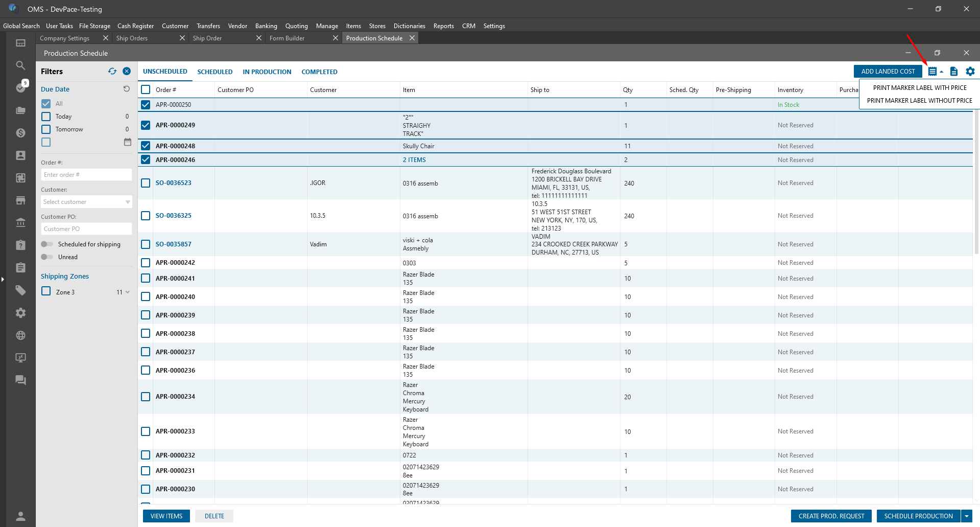980x527 pixels.
Task: Select the checkbox for order SO-0036523
Action: tap(146, 183)
